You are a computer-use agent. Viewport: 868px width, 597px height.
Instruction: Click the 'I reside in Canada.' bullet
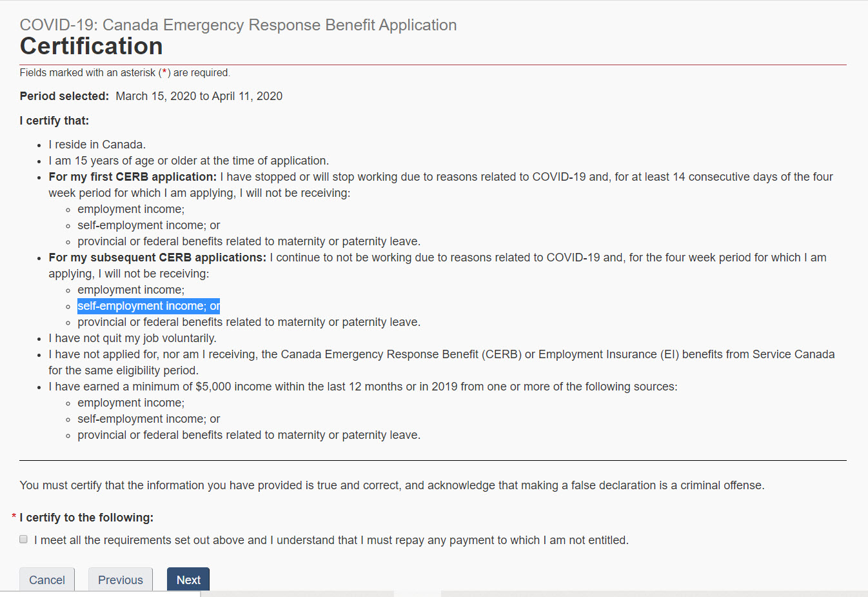[x=97, y=145]
